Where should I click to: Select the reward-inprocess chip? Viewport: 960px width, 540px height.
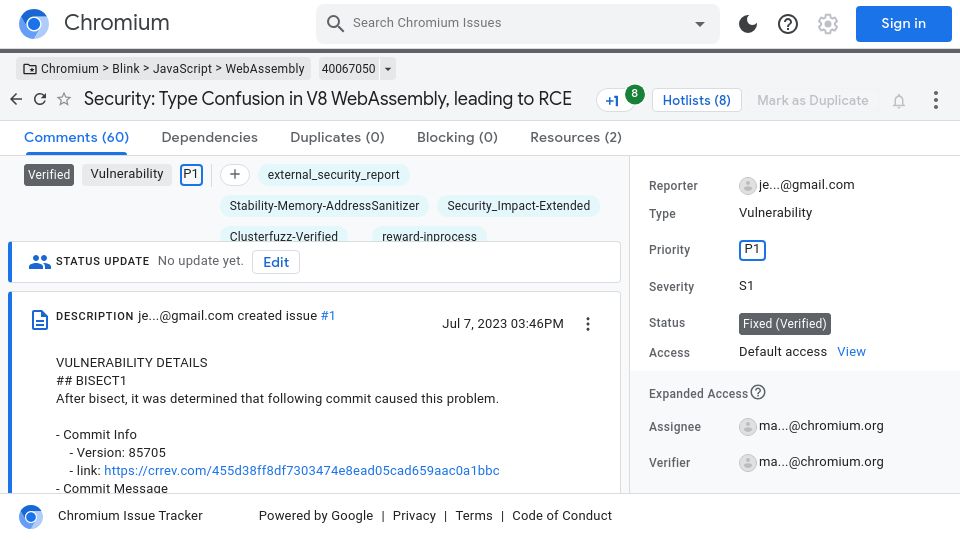pyautogui.click(x=429, y=235)
